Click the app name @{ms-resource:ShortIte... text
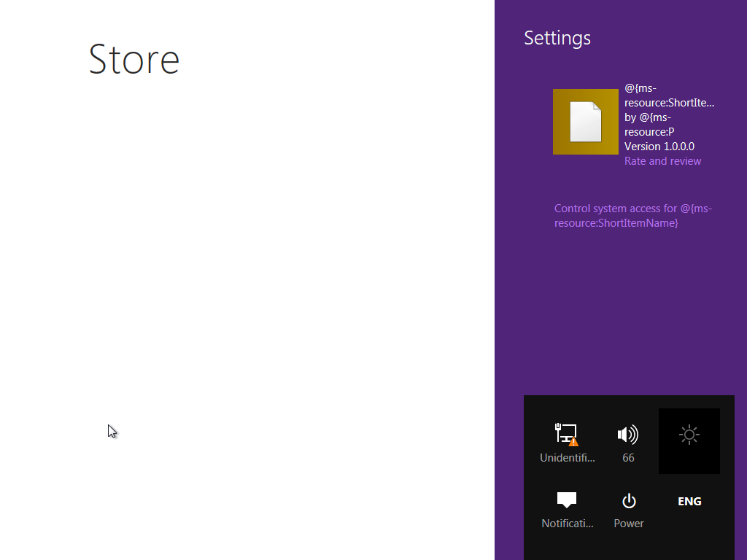 tap(670, 96)
